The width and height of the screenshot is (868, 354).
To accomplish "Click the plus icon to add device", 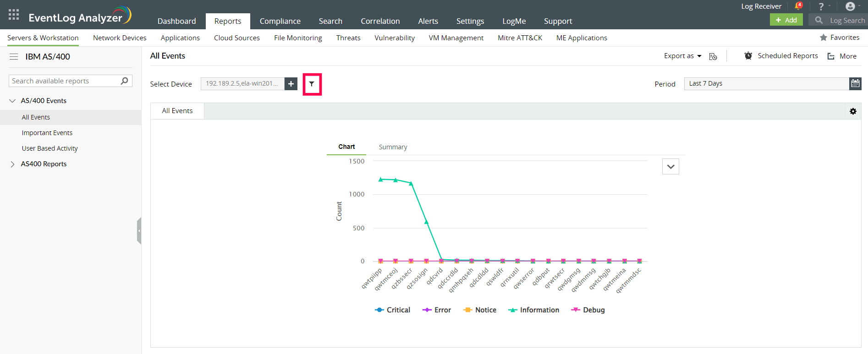I will (291, 84).
